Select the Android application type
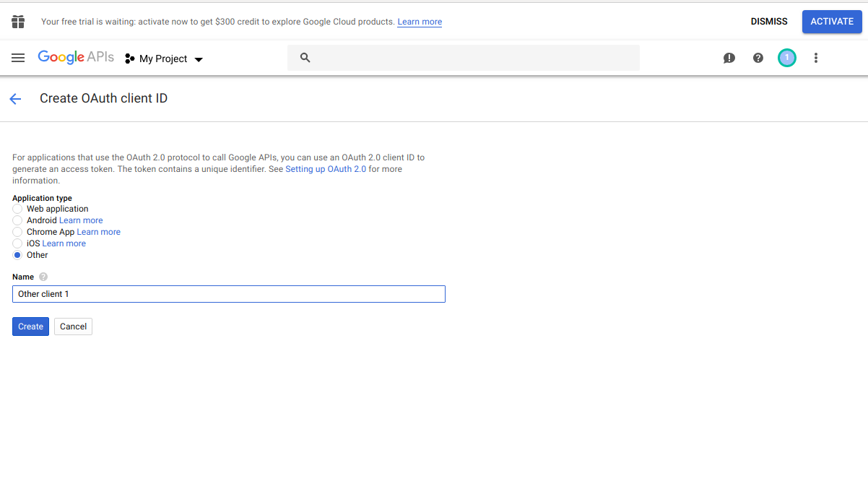The image size is (868, 497). point(17,220)
